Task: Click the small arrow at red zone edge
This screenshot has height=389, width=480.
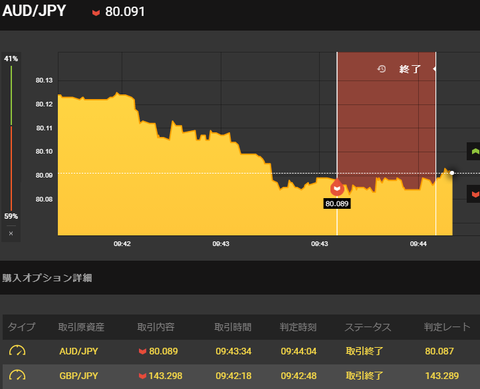Action: click(x=434, y=69)
